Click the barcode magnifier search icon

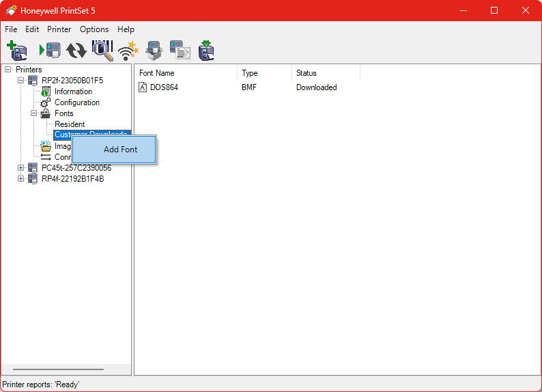[102, 51]
